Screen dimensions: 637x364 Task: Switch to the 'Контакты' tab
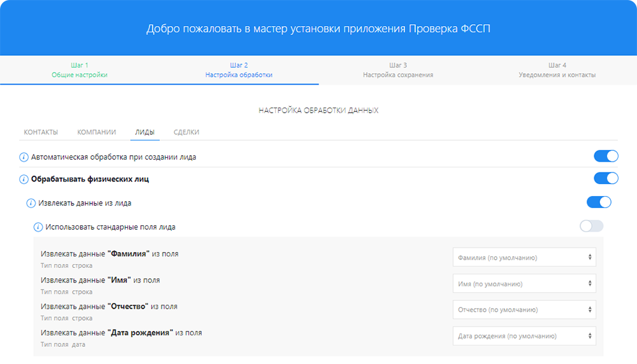tap(41, 132)
